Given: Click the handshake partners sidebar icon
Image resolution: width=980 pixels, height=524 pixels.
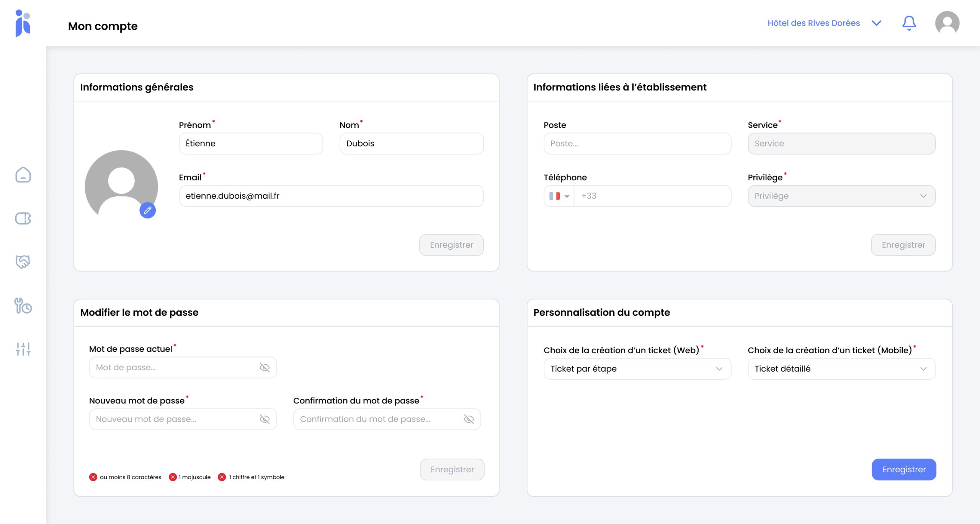Looking at the screenshot, I should click(23, 262).
